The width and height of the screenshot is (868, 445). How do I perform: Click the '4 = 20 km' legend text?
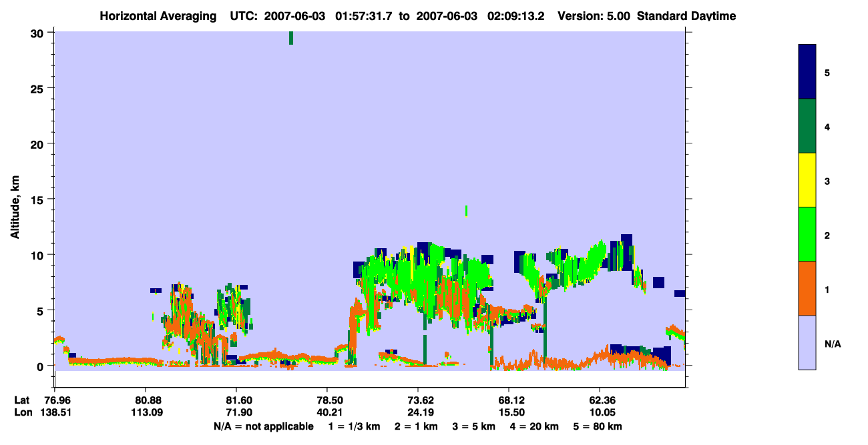[535, 426]
